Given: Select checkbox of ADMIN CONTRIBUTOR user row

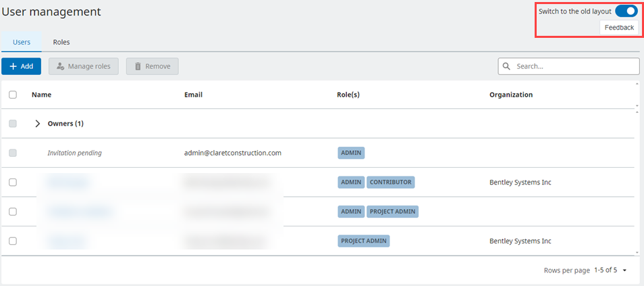Looking at the screenshot, I should [x=13, y=183].
